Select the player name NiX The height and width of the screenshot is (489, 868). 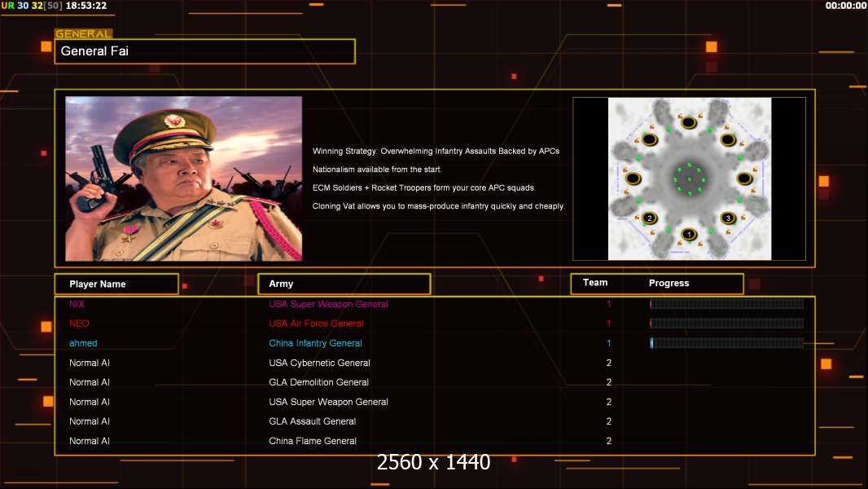[x=77, y=304]
